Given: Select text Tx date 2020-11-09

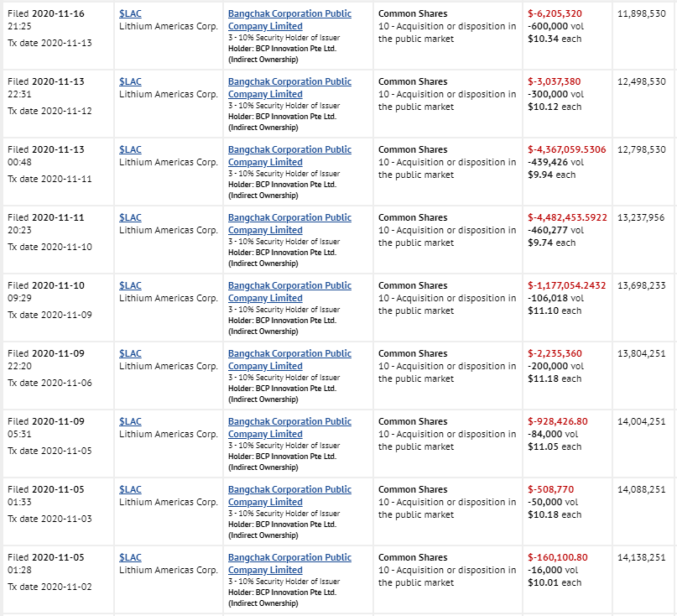Looking at the screenshot, I should (49, 315).
